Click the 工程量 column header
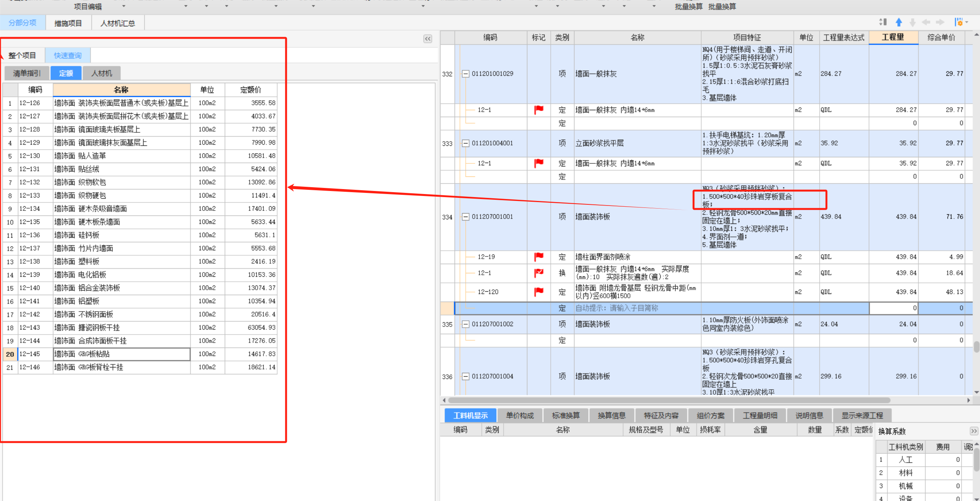This screenshot has width=980, height=501. pyautogui.click(x=893, y=37)
